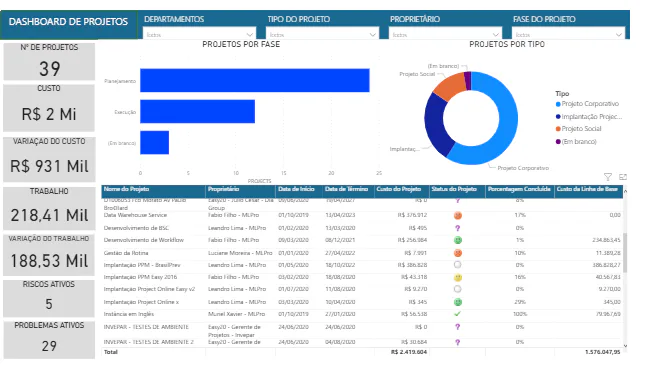Click question mark status for INVEPAR - TESTES DE AMBIENTE 2
The image size is (647, 368).
coord(457,342)
